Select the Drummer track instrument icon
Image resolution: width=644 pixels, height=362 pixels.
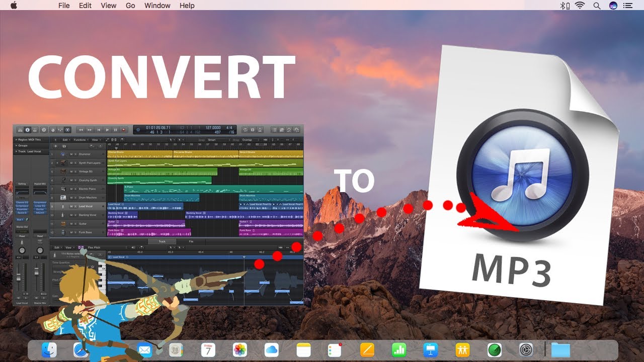(63, 154)
